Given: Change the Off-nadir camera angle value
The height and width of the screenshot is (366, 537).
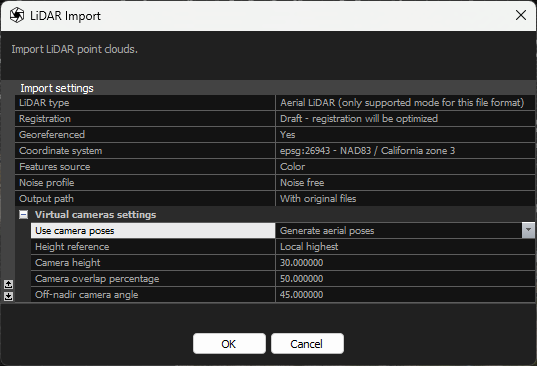Looking at the screenshot, I should coord(405,294).
